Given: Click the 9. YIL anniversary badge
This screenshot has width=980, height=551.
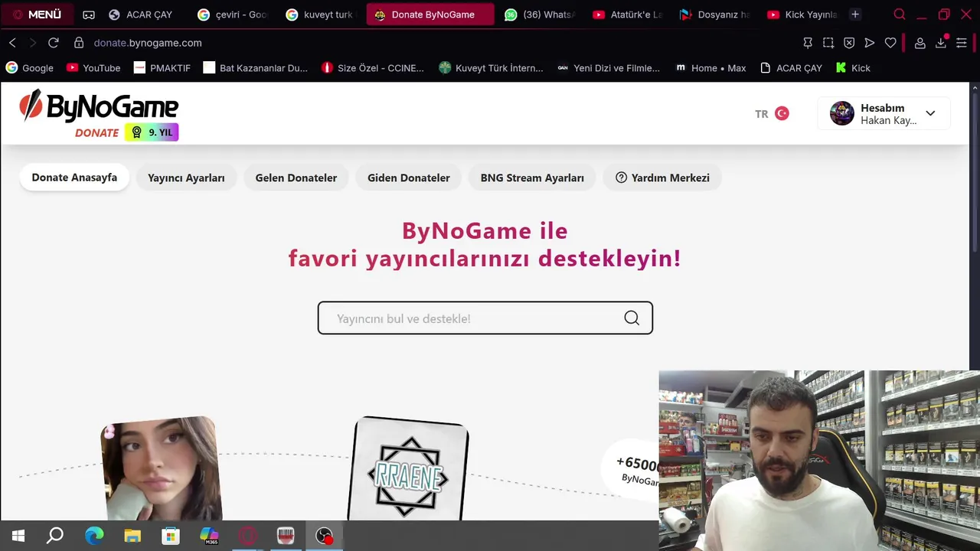Looking at the screenshot, I should [x=152, y=132].
